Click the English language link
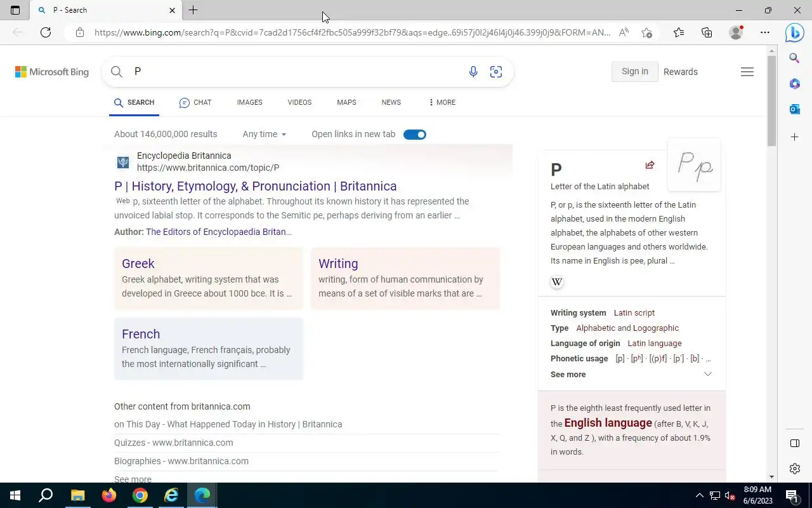812x508 pixels. [608, 423]
